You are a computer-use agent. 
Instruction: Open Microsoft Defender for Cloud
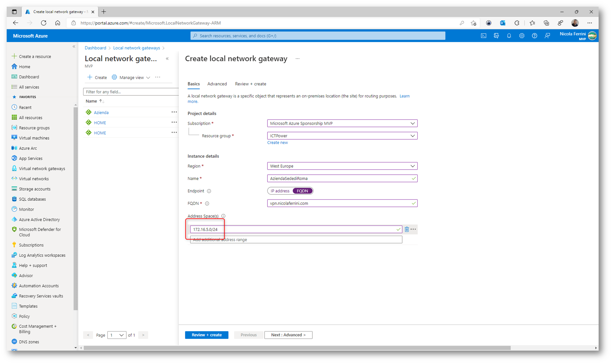point(39,232)
